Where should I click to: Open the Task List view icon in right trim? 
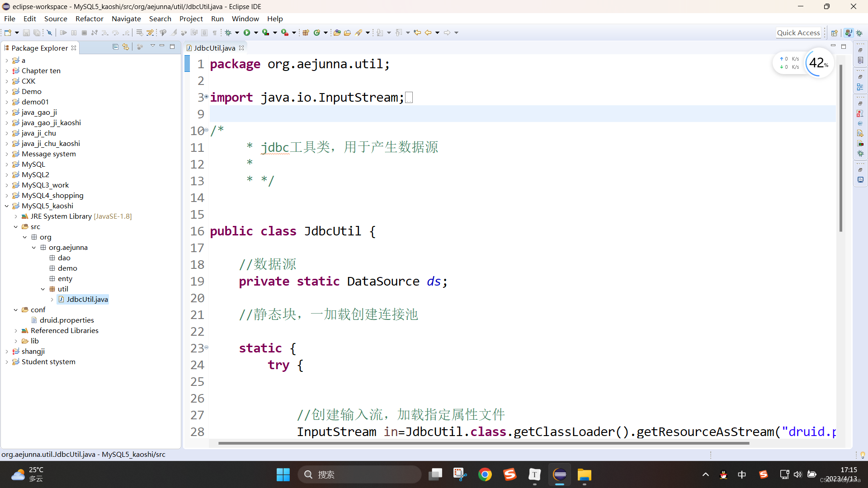(860, 61)
